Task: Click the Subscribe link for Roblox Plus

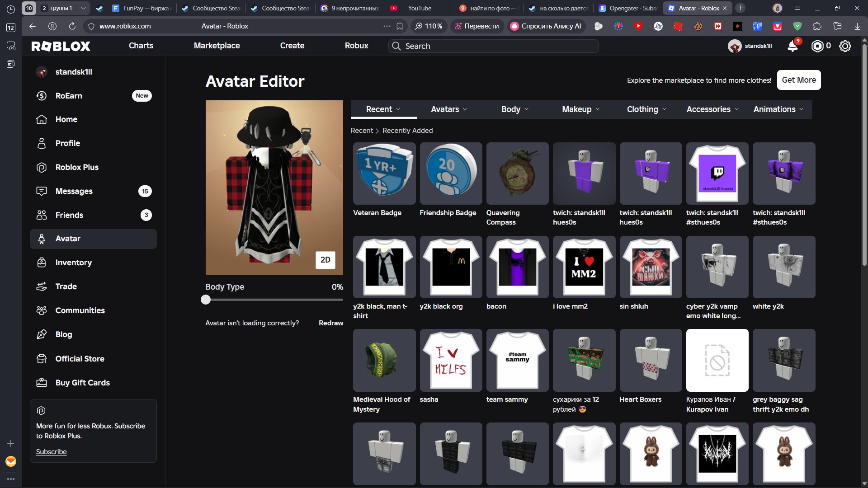Action: (52, 452)
